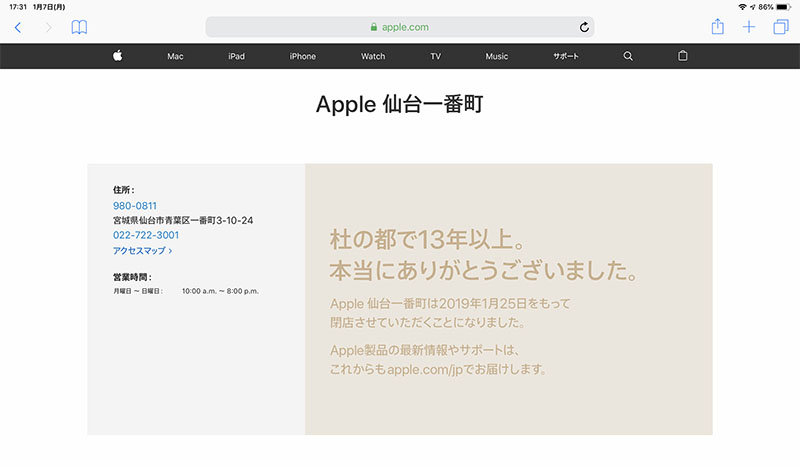Select headline 杜の都で13年以上。
800x467 pixels.
(x=428, y=239)
